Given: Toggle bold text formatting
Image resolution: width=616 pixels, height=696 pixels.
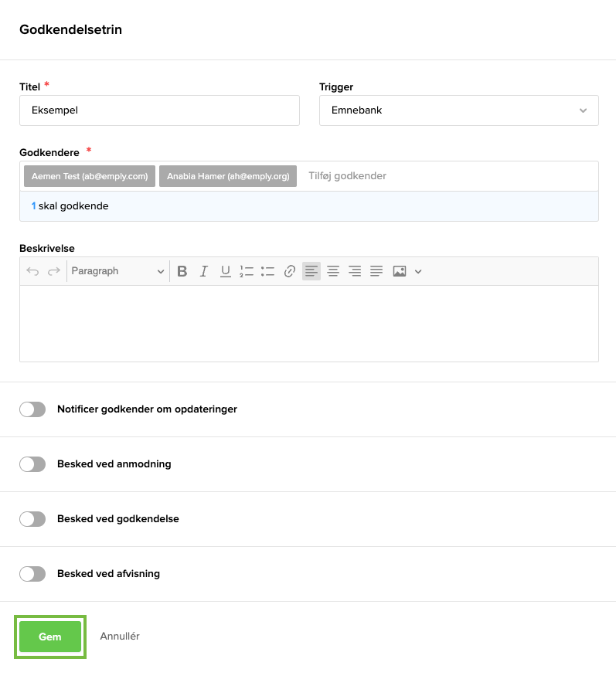Looking at the screenshot, I should click(182, 271).
